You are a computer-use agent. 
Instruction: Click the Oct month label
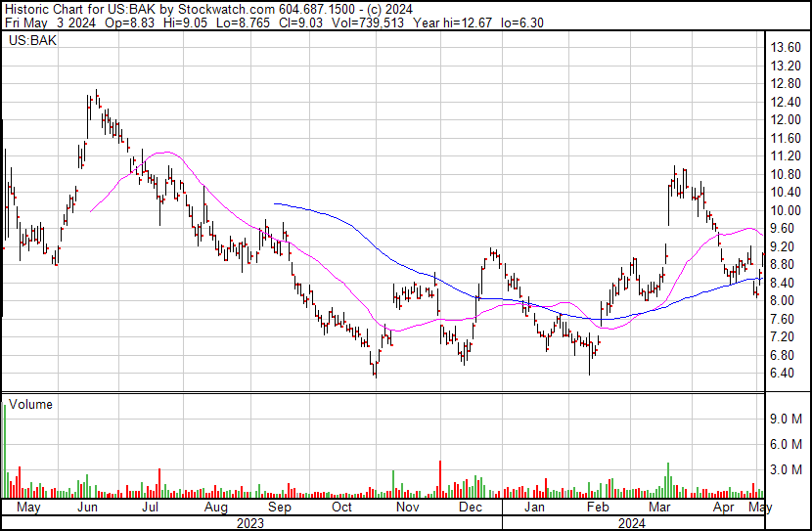point(341,508)
